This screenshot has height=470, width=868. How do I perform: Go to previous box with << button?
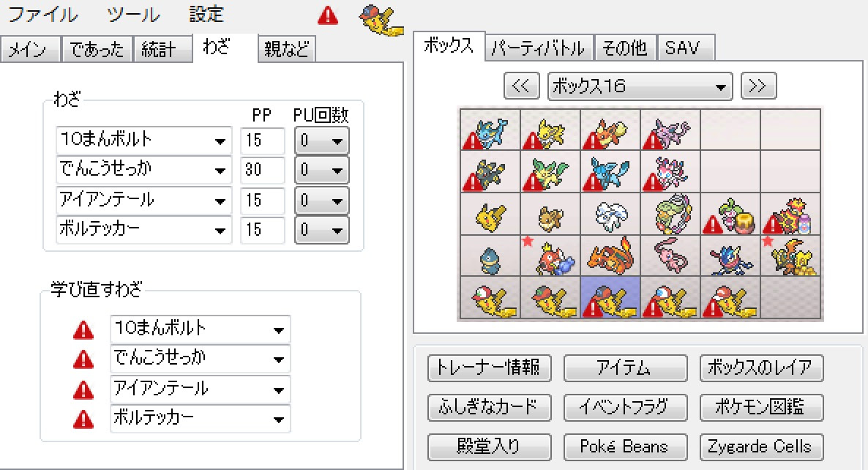click(x=522, y=86)
